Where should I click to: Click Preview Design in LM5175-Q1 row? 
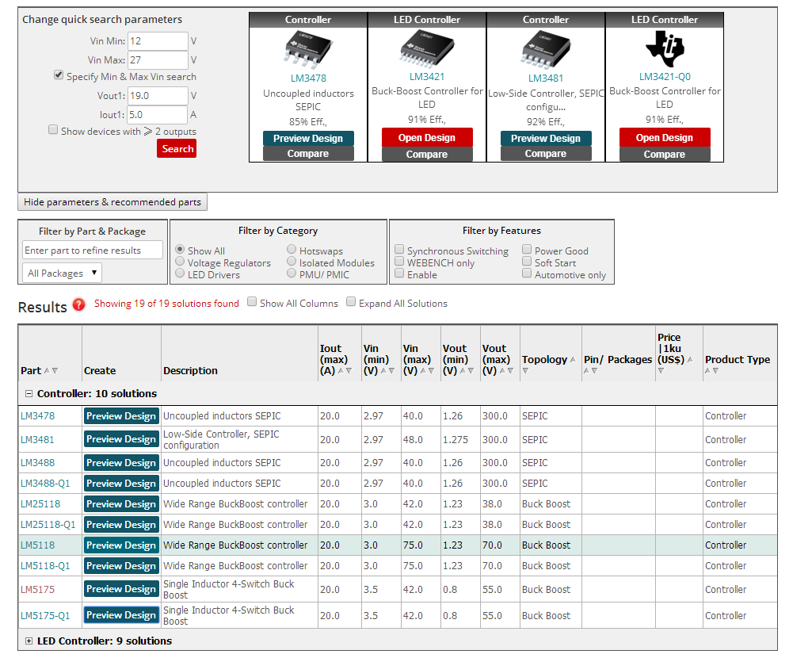(x=121, y=615)
